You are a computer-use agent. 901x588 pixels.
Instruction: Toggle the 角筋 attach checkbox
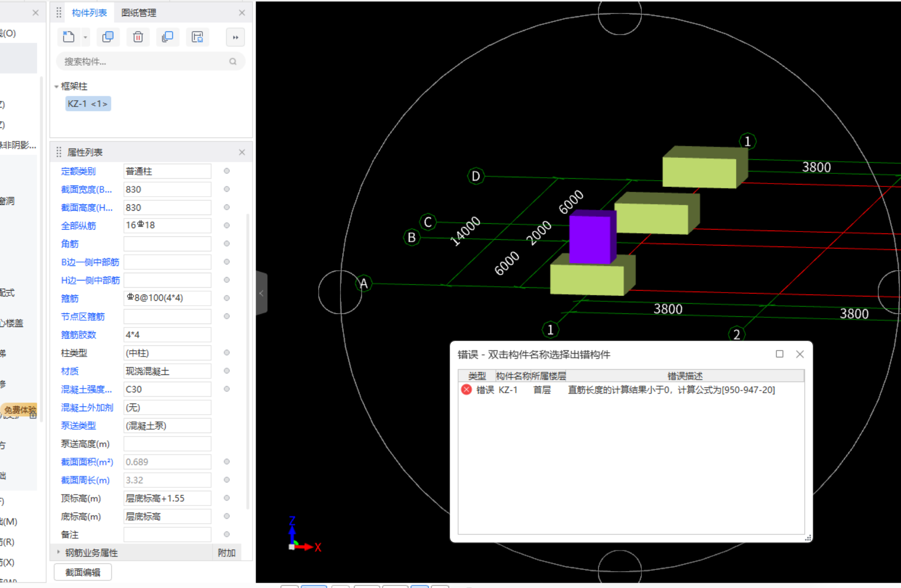[x=226, y=244]
